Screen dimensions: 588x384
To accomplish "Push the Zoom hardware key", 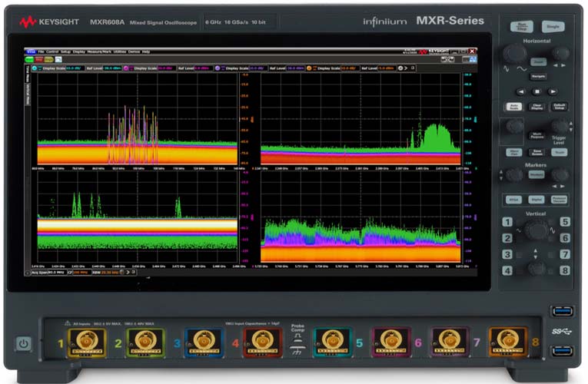I will pos(538,61).
